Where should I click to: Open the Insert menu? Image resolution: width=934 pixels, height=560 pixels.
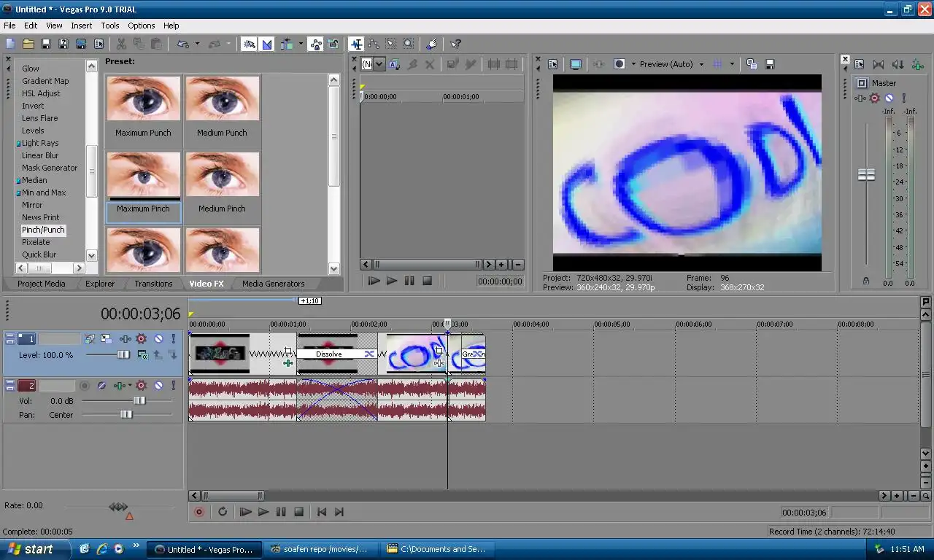(x=81, y=26)
